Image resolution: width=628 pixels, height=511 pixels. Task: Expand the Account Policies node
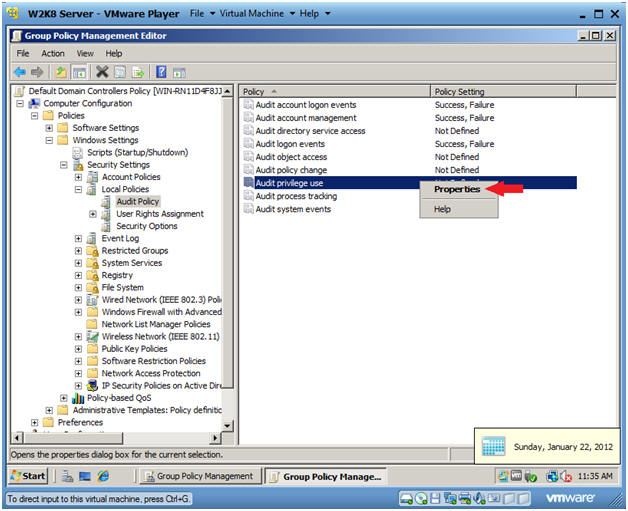(x=78, y=177)
